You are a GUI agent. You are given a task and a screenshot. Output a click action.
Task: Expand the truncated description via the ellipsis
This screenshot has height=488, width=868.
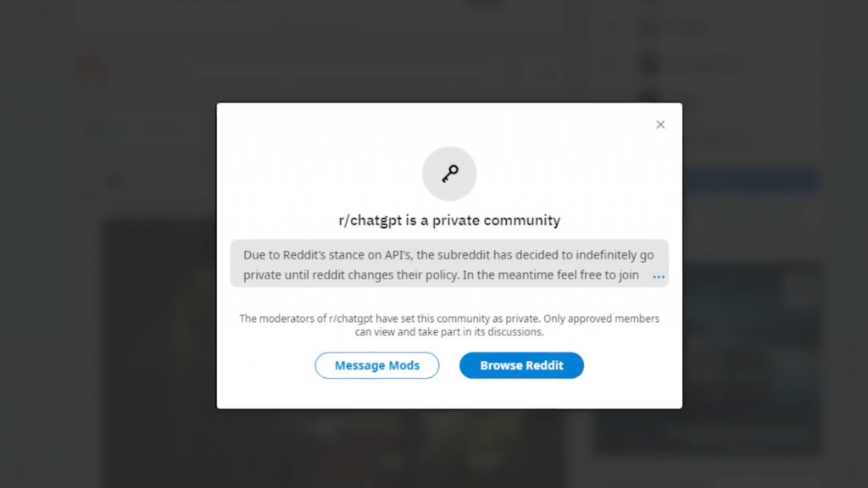tap(659, 276)
